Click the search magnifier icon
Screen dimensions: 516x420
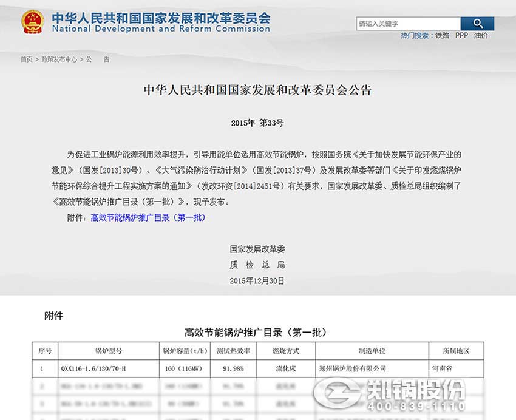[x=478, y=23]
